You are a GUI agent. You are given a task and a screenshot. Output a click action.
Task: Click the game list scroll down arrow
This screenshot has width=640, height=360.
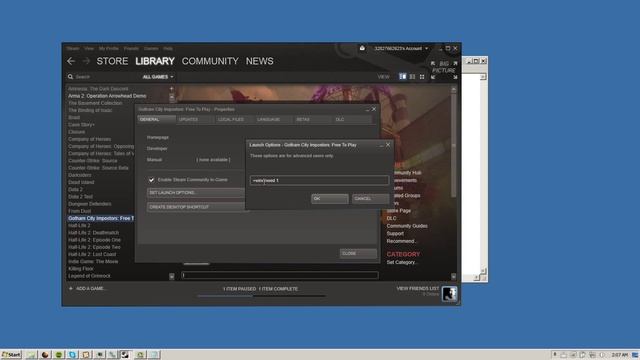coord(172,276)
